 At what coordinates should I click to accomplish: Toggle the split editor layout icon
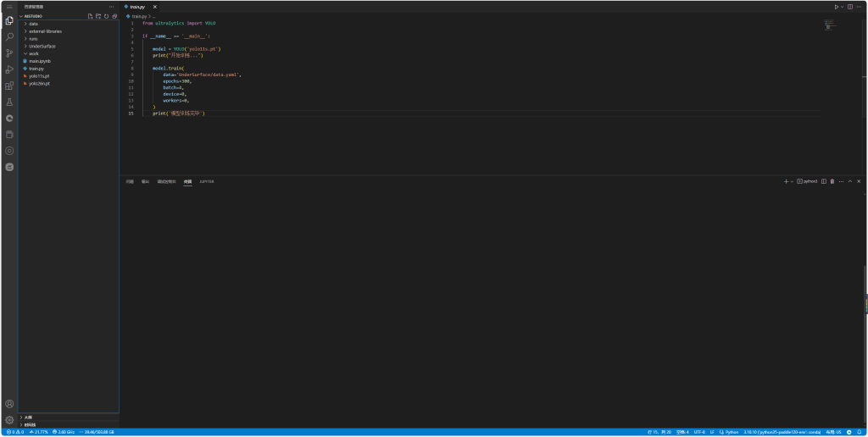[x=850, y=7]
